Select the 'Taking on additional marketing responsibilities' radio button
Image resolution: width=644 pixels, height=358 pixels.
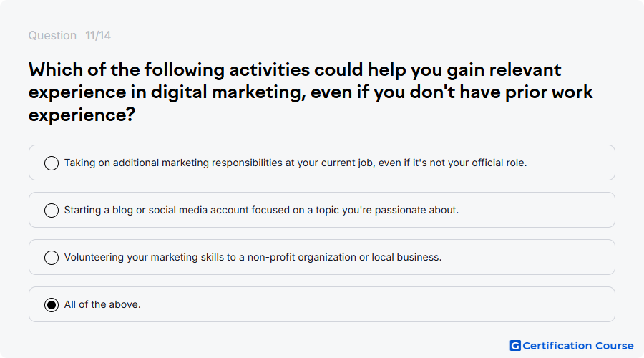pos(52,163)
